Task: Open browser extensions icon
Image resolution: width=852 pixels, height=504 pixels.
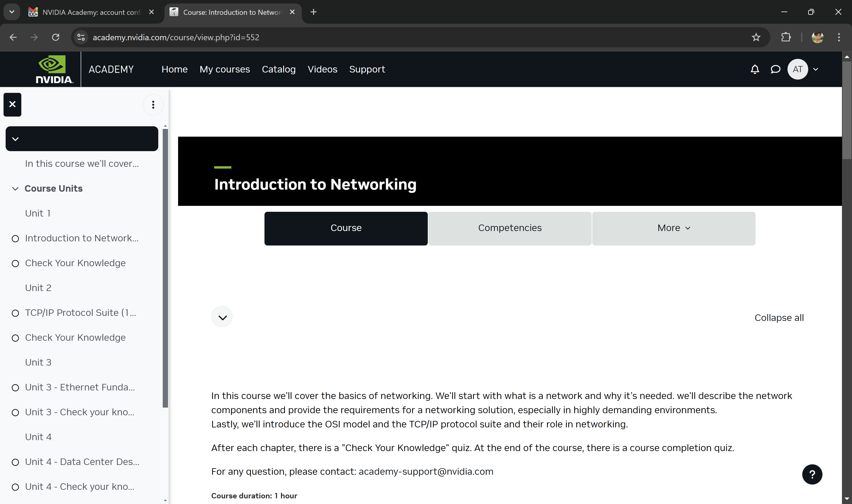Action: tap(786, 37)
